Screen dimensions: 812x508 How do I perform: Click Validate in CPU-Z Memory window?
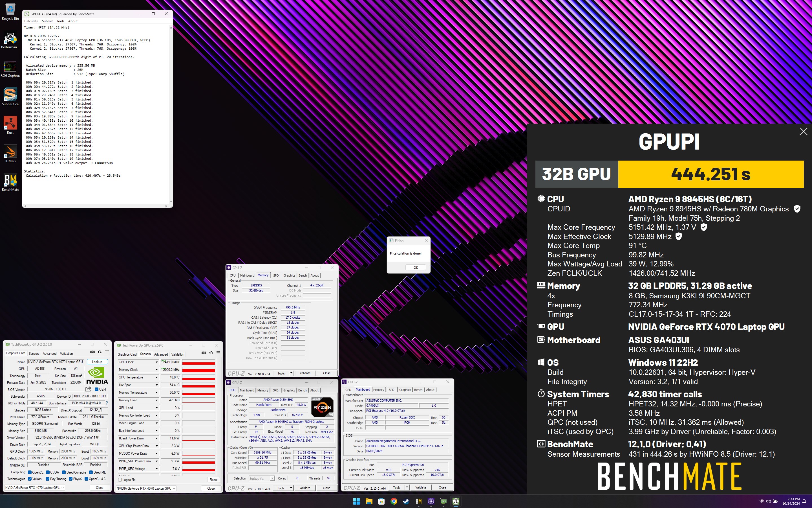tap(305, 373)
